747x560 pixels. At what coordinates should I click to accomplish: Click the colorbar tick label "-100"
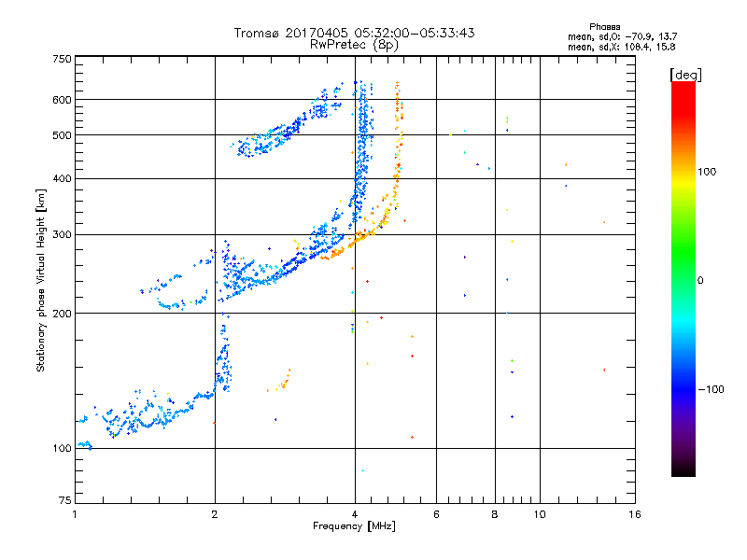[711, 389]
